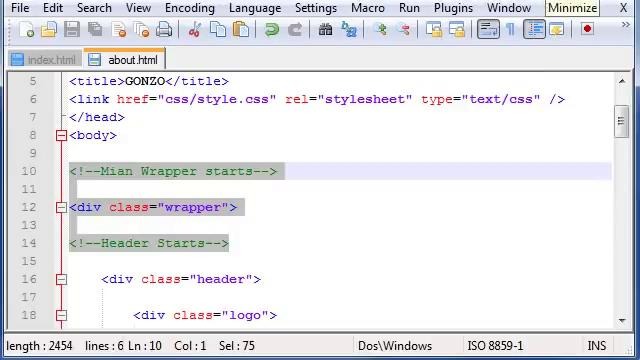Click css/style.css href value on line 6
Viewport: 640px width, 360px height.
pos(217,99)
